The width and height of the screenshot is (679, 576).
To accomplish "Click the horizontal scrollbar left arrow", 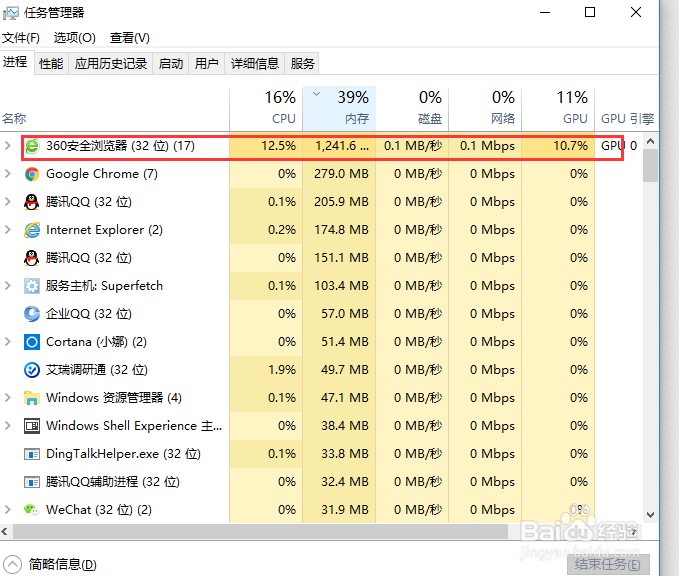I will (x=5, y=531).
